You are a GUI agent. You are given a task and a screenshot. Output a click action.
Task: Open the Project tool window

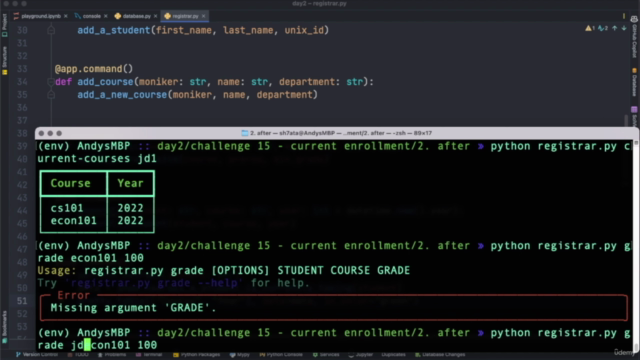(x=4, y=25)
